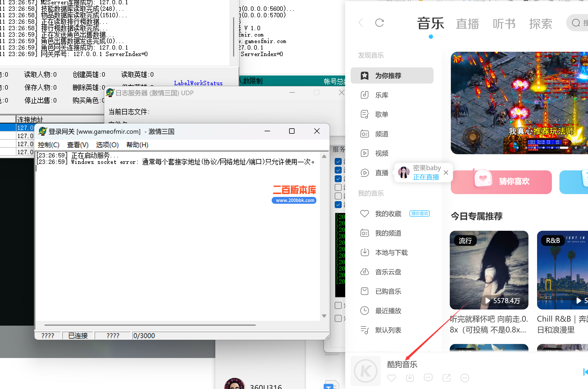Viewport: 588px width, 389px height.
Task: Open the 为你推荐 sidebar item
Action: 392,75
